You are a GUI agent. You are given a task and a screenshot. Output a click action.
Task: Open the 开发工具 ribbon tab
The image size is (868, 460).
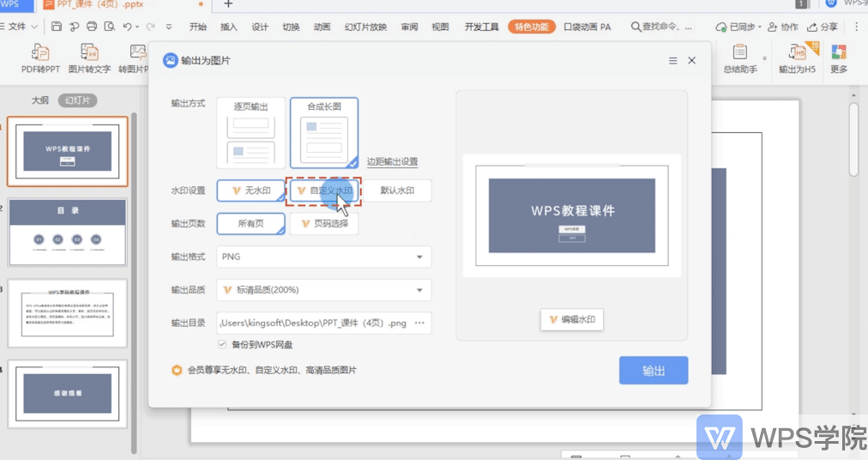(482, 27)
